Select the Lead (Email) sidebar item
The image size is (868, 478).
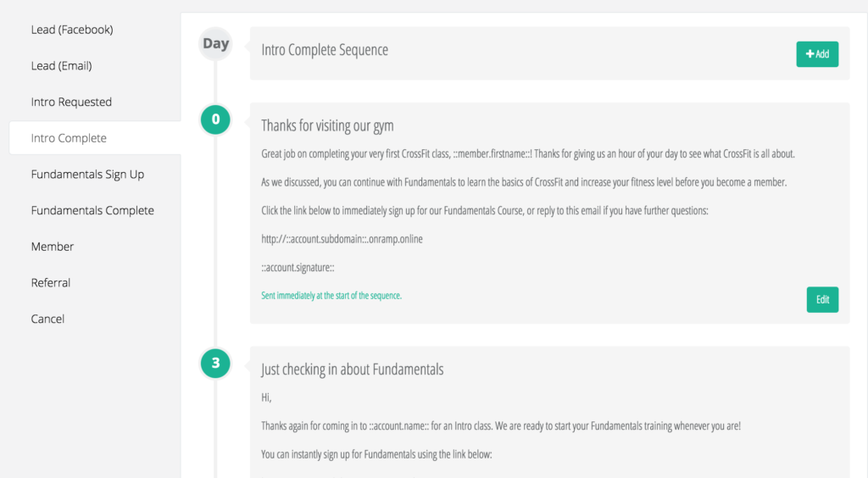pos(61,66)
